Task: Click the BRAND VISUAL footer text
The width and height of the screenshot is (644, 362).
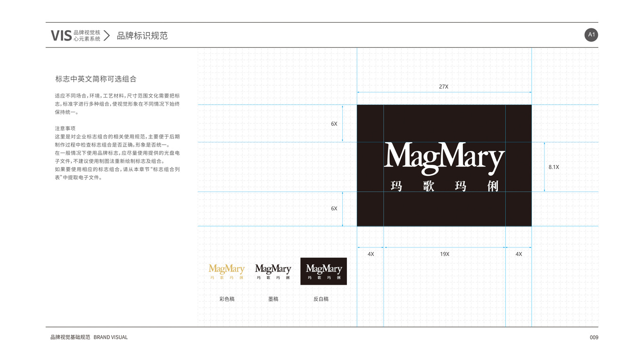Action: click(x=111, y=337)
